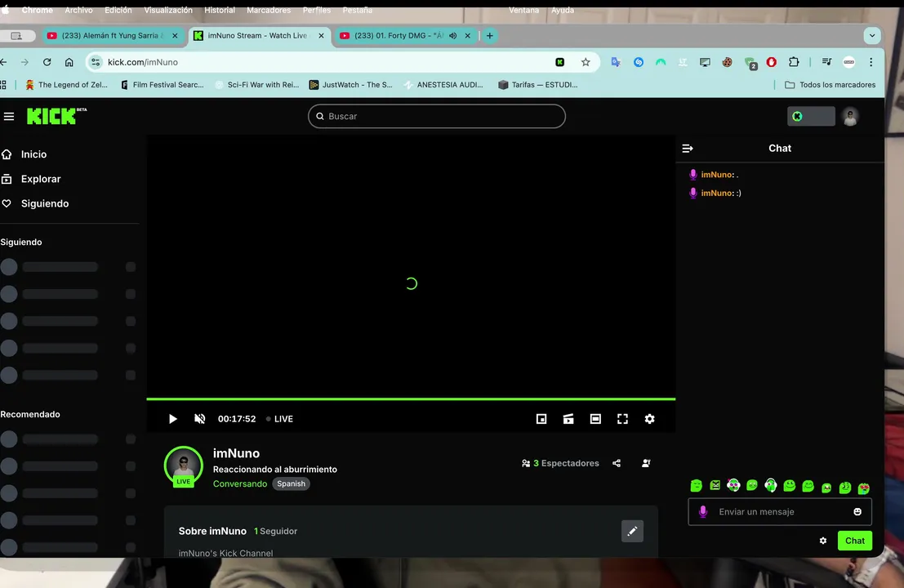The width and height of the screenshot is (904, 588).
Task: Open the JustWatch bookmark
Action: click(x=350, y=85)
